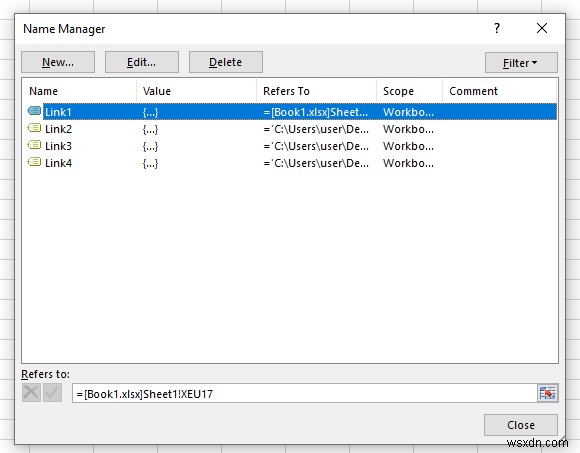Click the cancel X icon beside Refers to
This screenshot has width=580, height=453.
coord(31,393)
